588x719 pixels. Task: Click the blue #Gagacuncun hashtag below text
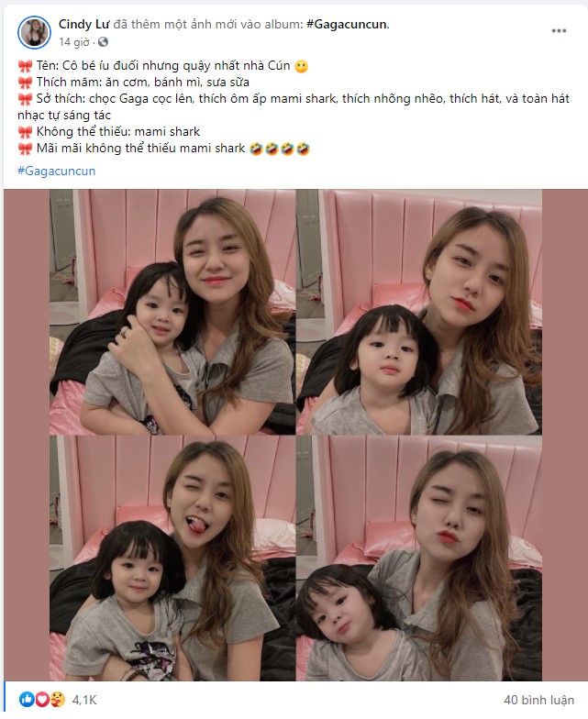tap(57, 171)
